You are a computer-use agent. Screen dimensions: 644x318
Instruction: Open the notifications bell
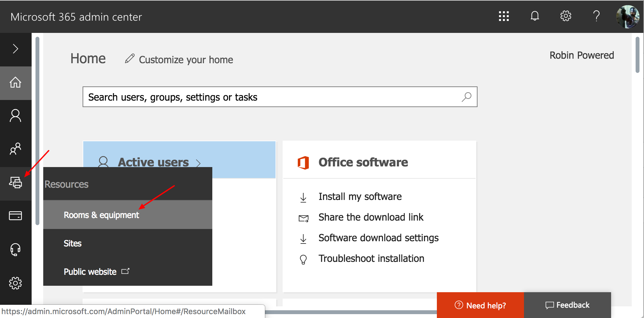535,16
